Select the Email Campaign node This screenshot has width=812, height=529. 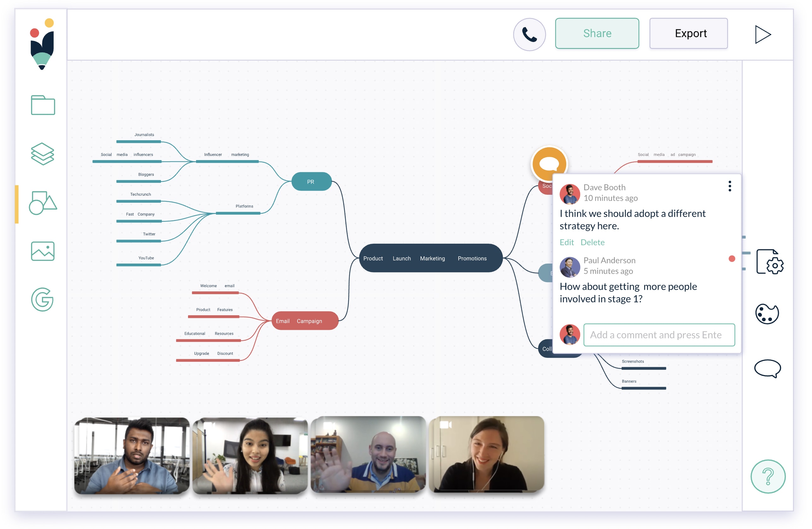point(305,321)
